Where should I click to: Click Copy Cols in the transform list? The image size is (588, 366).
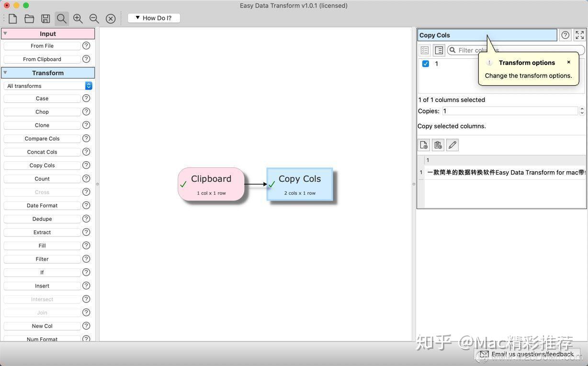(42, 166)
